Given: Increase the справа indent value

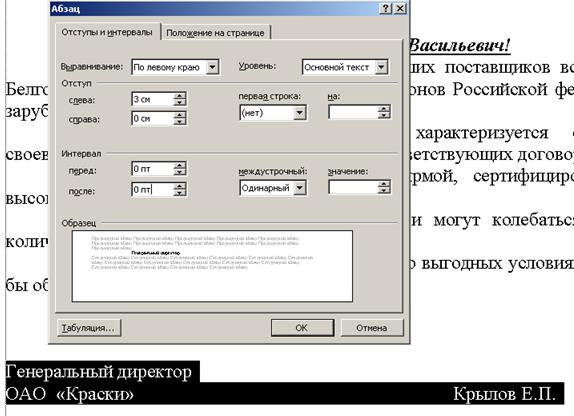Looking at the screenshot, I should tap(179, 115).
